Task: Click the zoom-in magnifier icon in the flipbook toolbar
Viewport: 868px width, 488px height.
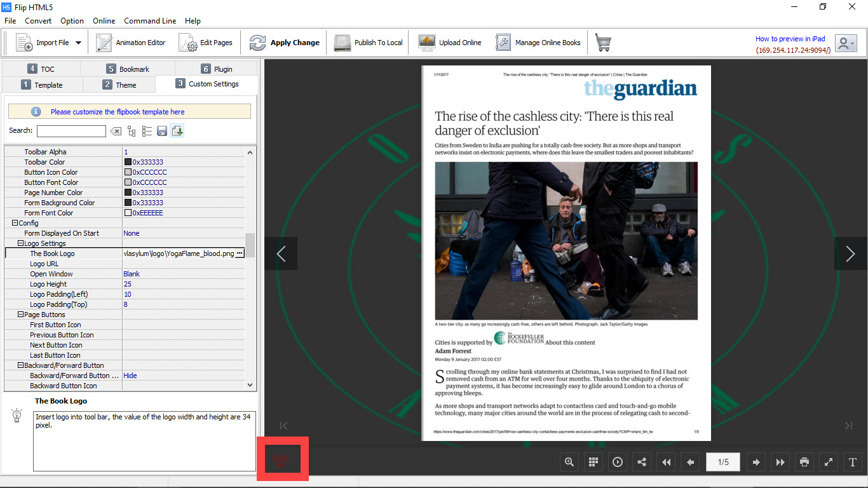Action: 569,462
